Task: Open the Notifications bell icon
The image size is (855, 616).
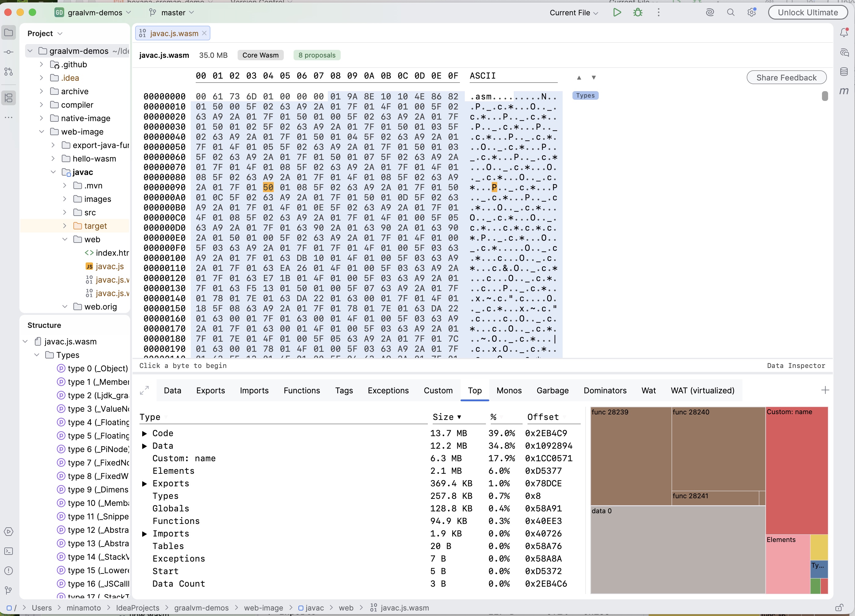Action: [x=844, y=33]
